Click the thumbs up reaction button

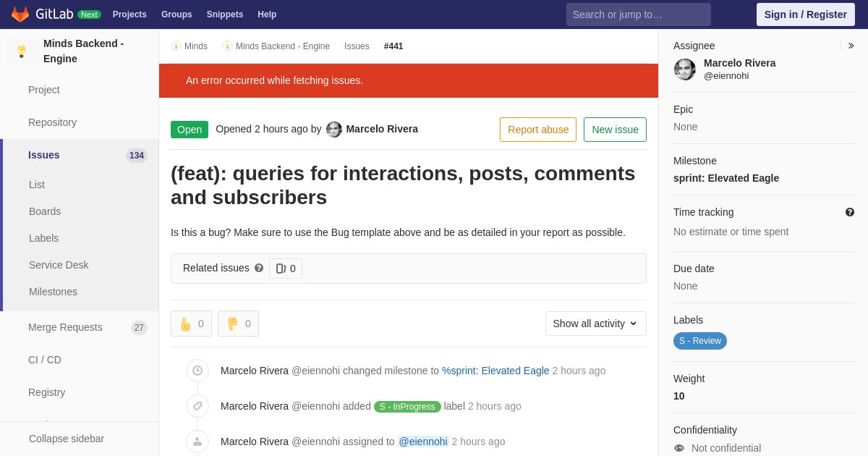pos(191,324)
